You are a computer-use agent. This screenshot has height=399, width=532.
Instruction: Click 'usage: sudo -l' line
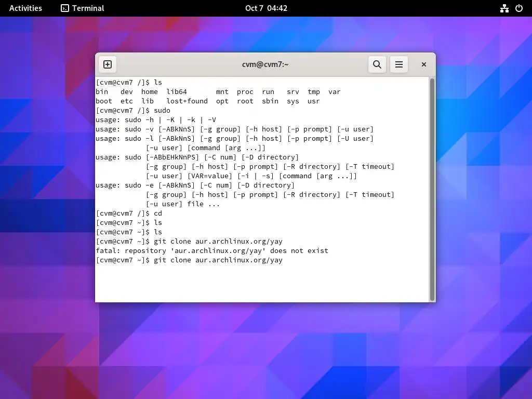(x=234, y=138)
